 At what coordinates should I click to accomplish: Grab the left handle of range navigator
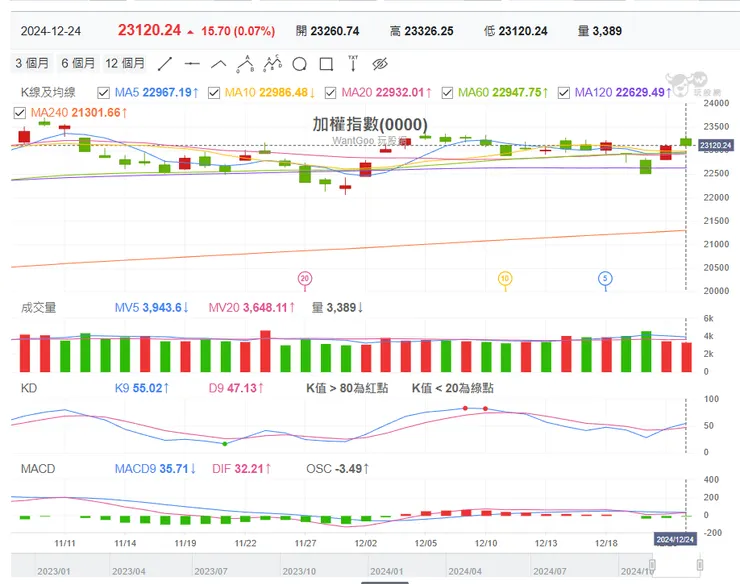652,565
